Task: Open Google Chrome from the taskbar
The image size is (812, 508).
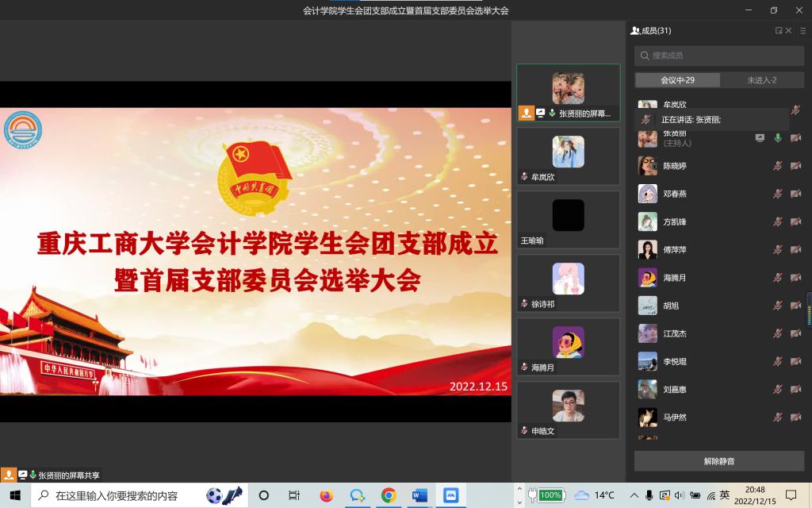Action: pos(389,495)
